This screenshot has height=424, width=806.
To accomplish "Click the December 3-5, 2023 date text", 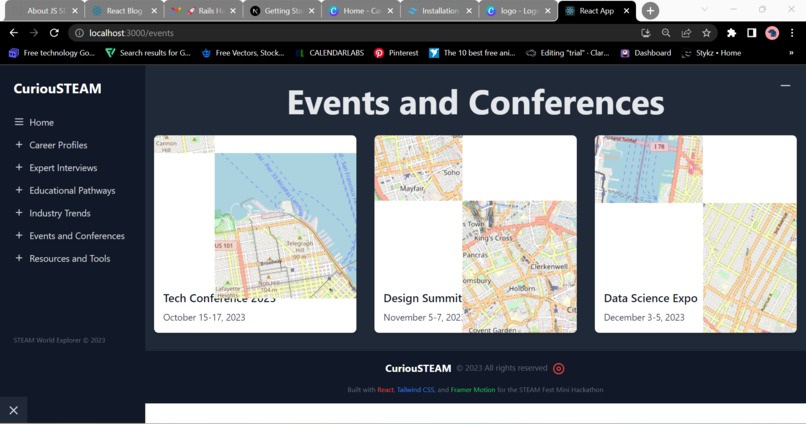I will [x=644, y=318].
